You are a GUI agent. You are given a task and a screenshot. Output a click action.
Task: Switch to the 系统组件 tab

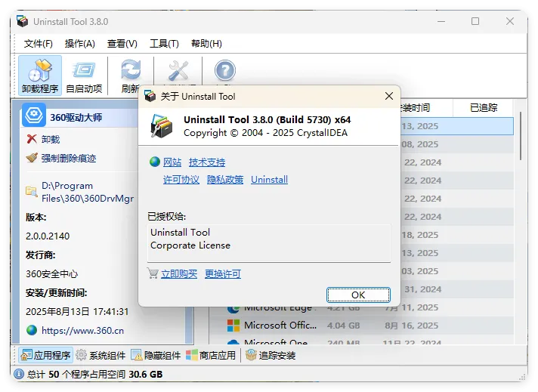pos(100,355)
